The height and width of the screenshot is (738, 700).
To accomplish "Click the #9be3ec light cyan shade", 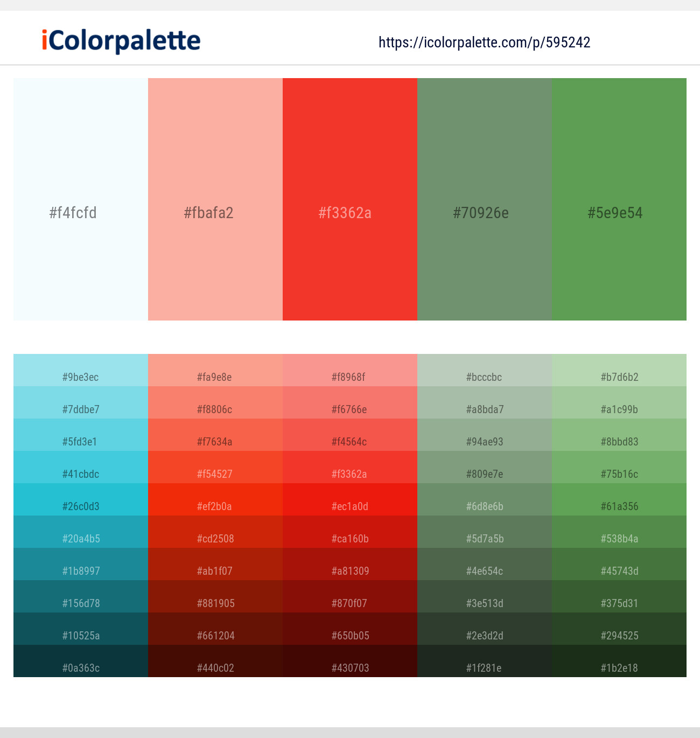I will [81, 370].
